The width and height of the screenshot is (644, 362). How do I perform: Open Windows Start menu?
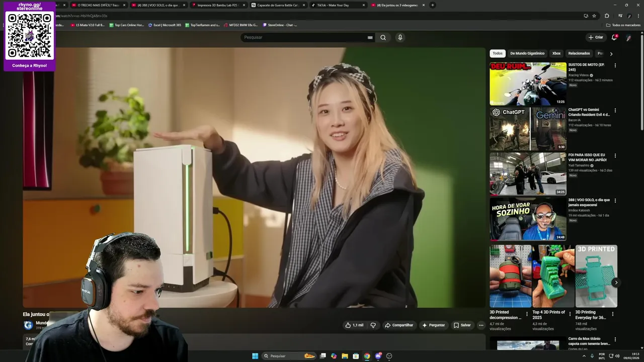tap(255, 356)
